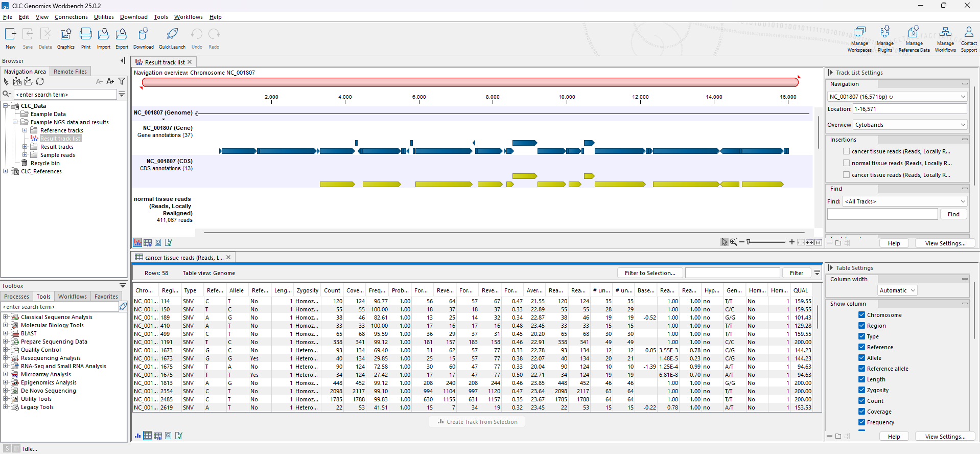The width and height of the screenshot is (980, 454).
Task: Toggle the Chromosome show column checkbox
Action: [x=861, y=315]
